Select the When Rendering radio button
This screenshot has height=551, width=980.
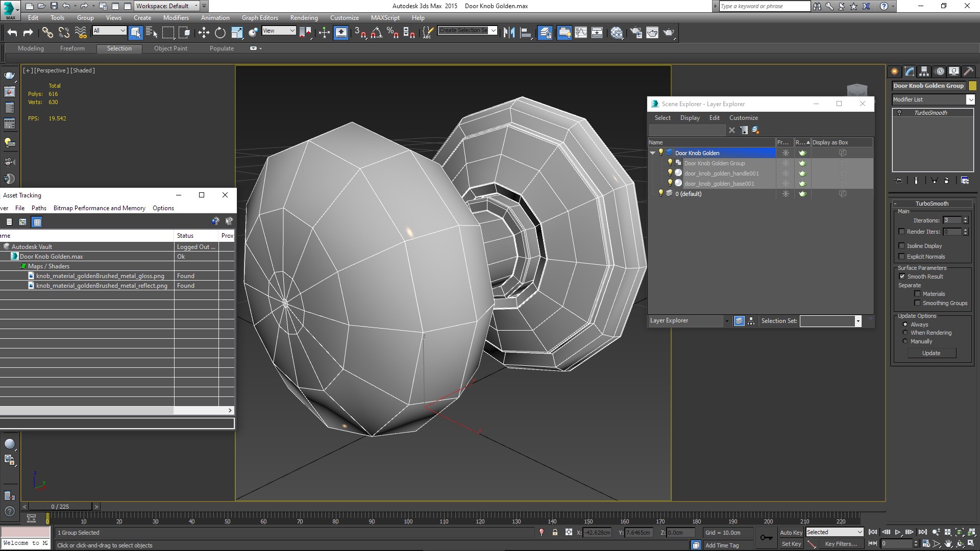(905, 333)
